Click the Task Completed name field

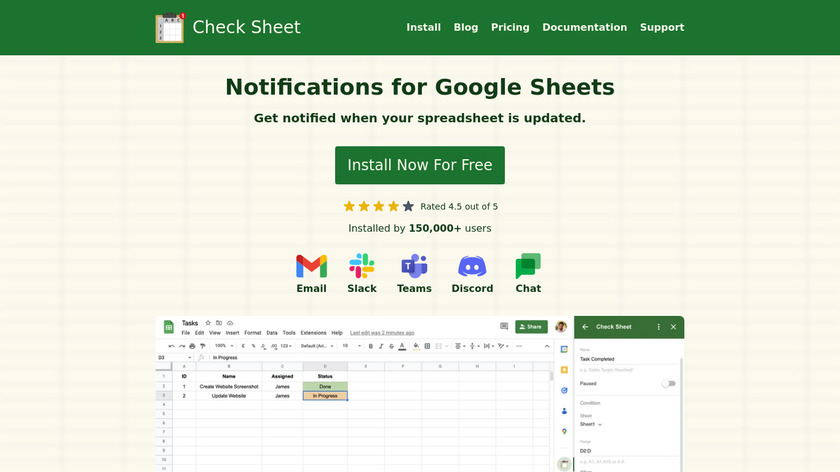click(627, 359)
